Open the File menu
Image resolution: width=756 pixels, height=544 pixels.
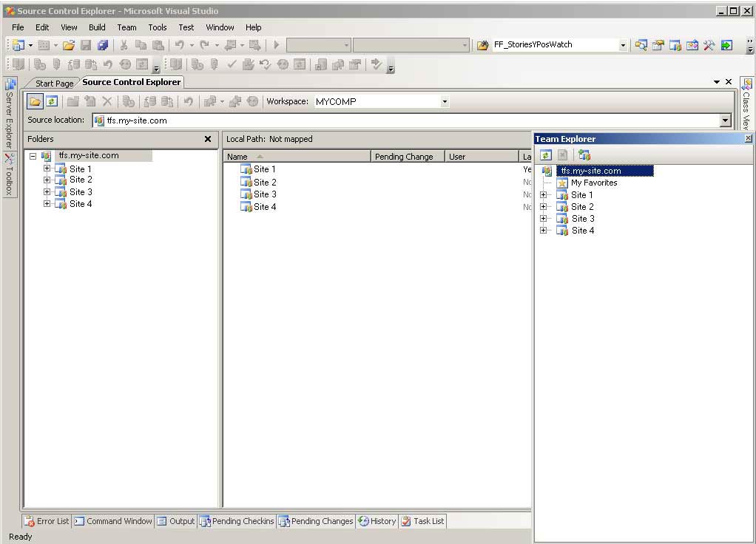click(18, 27)
